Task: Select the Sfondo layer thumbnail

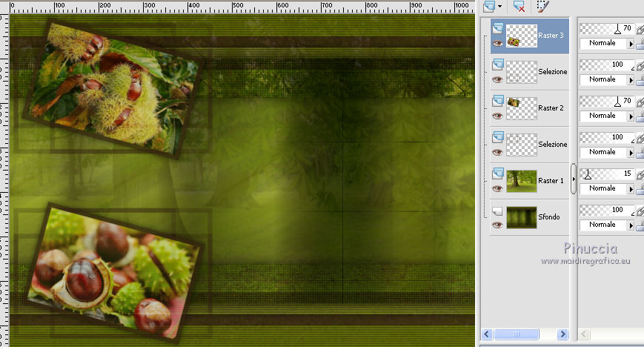Action: click(x=522, y=217)
